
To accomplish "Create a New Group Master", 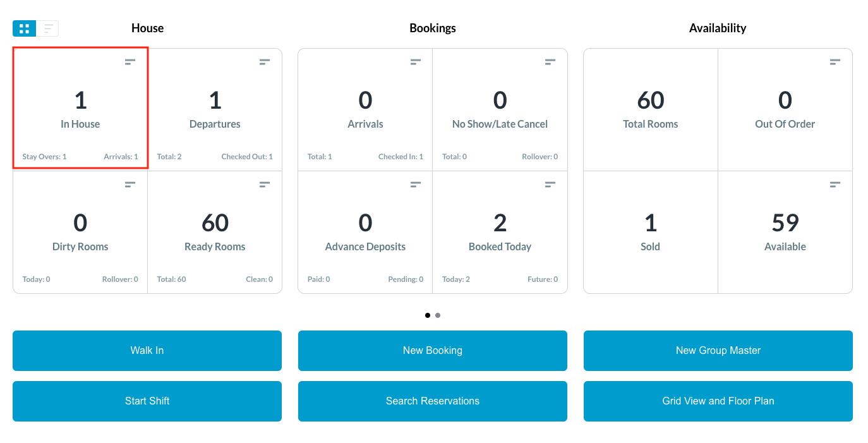I will click(718, 351).
